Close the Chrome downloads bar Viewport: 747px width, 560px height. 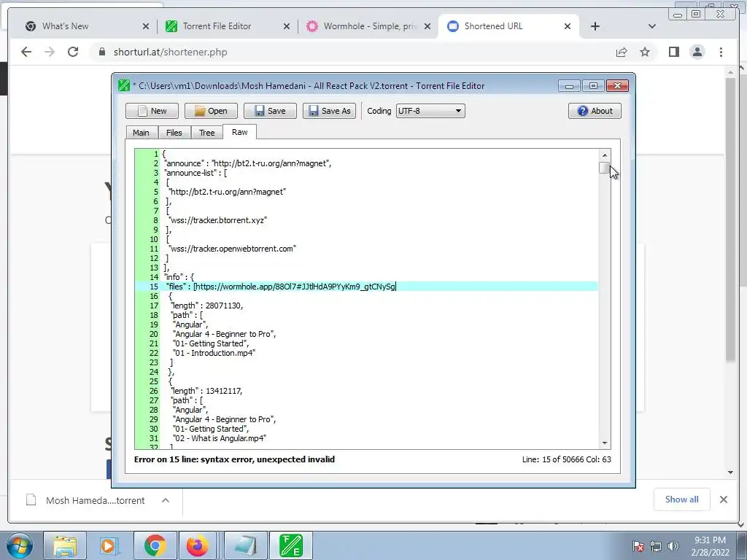(x=723, y=499)
